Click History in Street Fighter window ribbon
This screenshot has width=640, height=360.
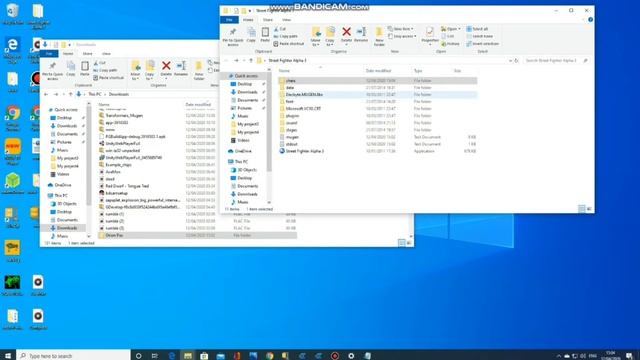pyautogui.click(x=451, y=44)
